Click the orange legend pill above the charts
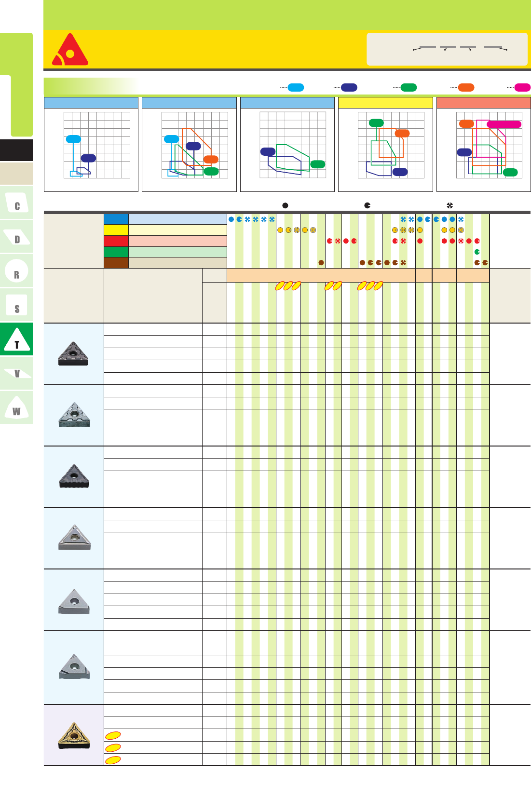The width and height of the screenshot is (531, 812). 466,87
